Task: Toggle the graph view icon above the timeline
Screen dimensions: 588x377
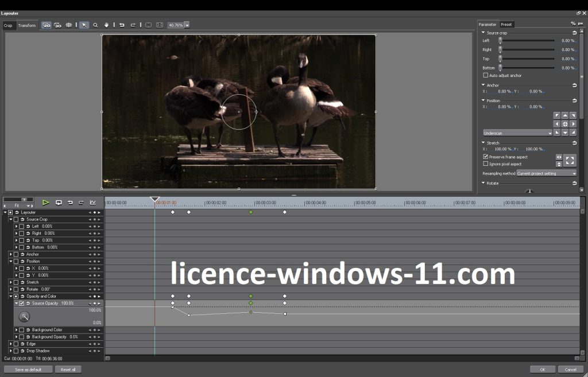Action: pos(92,203)
